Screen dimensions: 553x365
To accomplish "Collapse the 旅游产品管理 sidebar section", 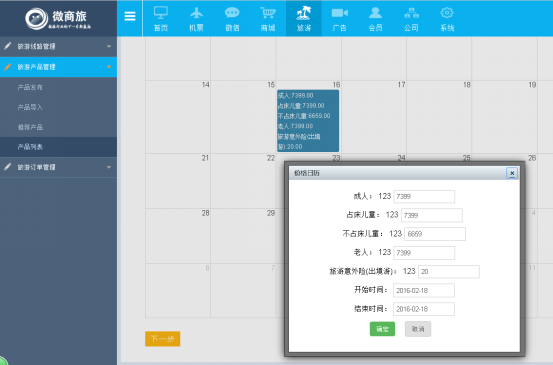I will click(x=58, y=67).
